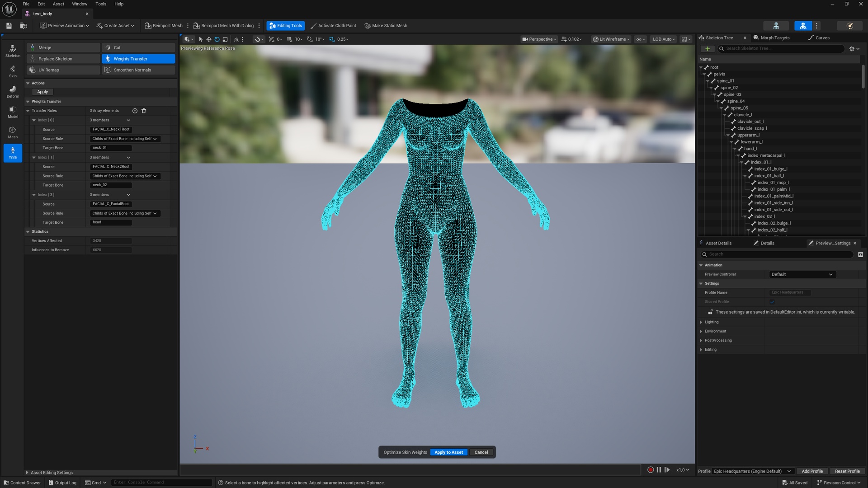Switch to the Asset Details tab
Screen dimensions: 868x488
[718, 243]
